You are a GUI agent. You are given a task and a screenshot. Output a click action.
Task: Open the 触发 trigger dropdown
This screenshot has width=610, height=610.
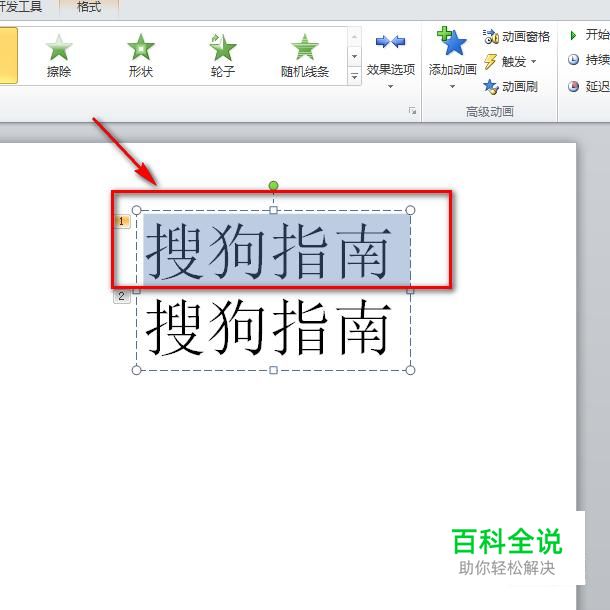tap(510, 61)
